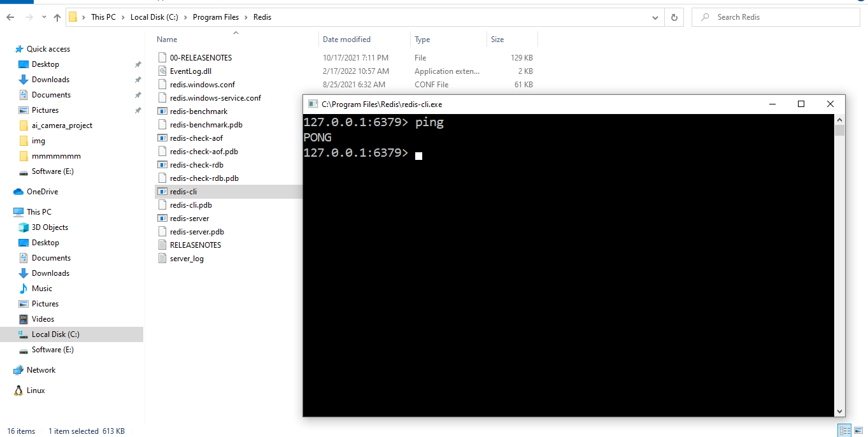Go back with the Back arrow
868x437 pixels.
[10, 17]
